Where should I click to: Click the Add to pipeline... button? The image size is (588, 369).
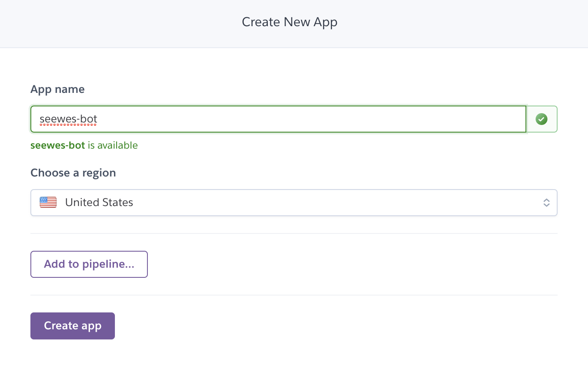coord(89,264)
